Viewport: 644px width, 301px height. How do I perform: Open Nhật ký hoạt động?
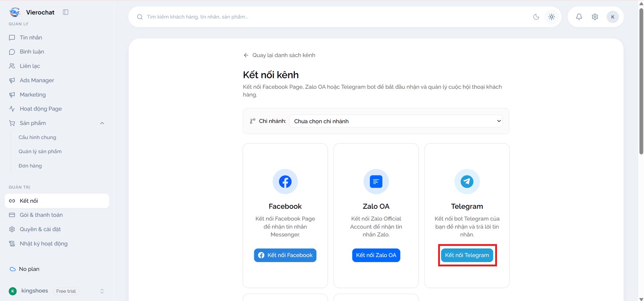pos(57,244)
